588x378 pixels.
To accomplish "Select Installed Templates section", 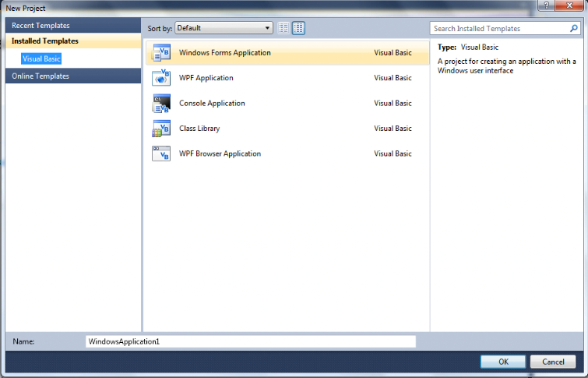I will click(x=73, y=41).
